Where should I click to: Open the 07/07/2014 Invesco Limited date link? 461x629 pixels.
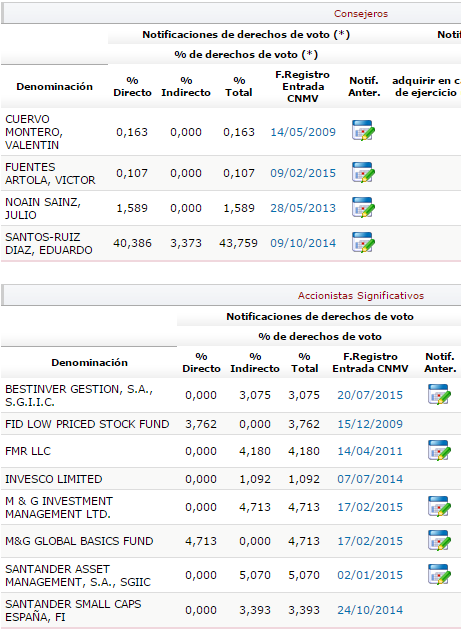[370, 479]
